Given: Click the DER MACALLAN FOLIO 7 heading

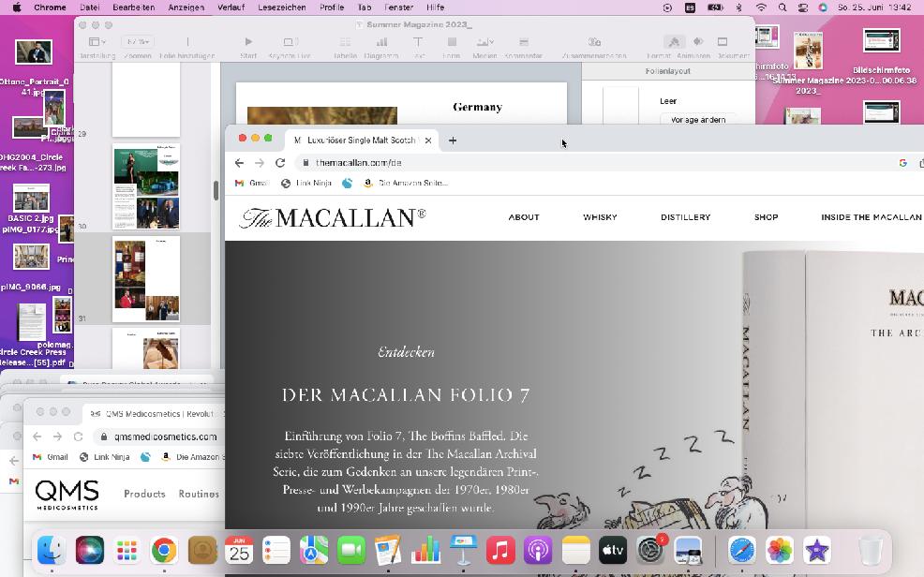Looking at the screenshot, I should coord(406,394).
